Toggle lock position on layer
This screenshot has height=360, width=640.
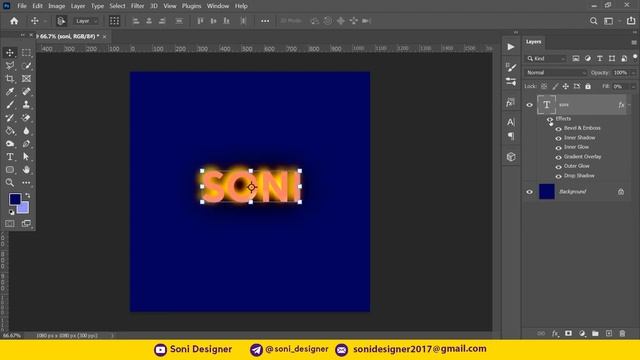coord(565,87)
